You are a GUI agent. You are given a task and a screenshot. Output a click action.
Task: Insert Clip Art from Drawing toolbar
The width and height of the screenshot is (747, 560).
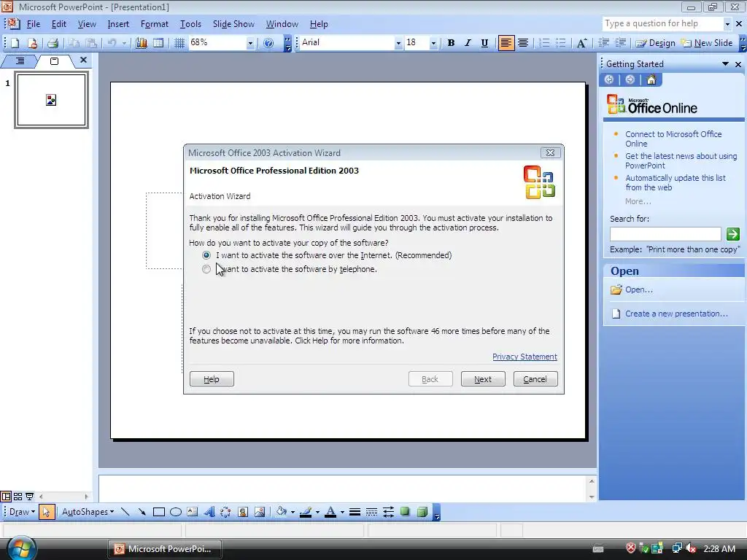243,512
